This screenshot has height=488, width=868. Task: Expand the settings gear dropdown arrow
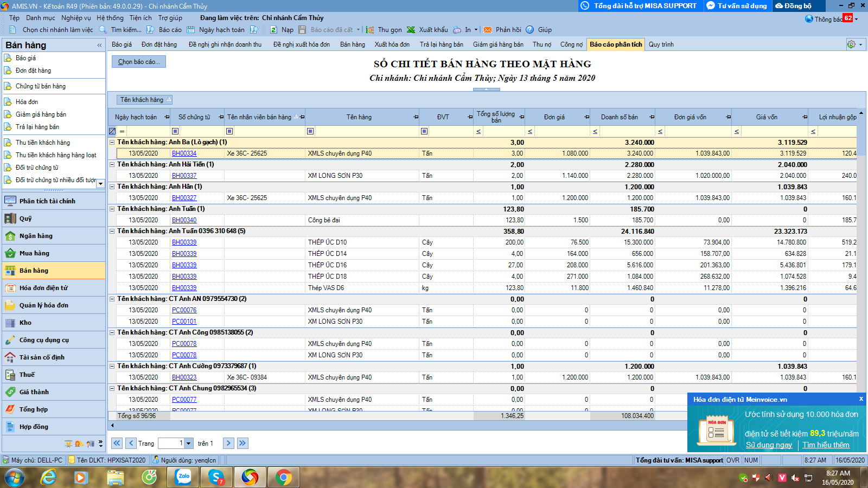(x=861, y=44)
